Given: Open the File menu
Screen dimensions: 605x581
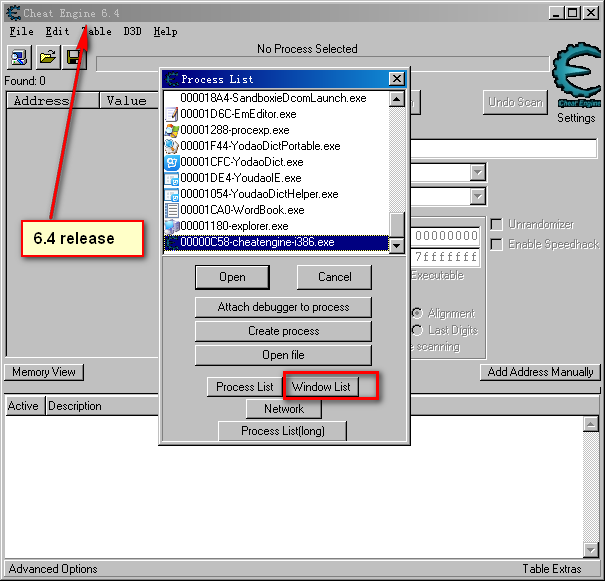Looking at the screenshot, I should pos(21,31).
